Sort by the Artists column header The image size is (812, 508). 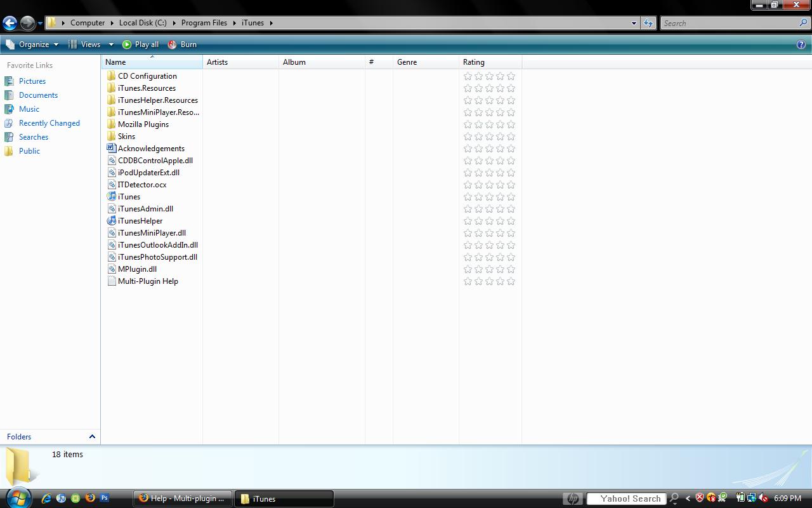tap(240, 62)
